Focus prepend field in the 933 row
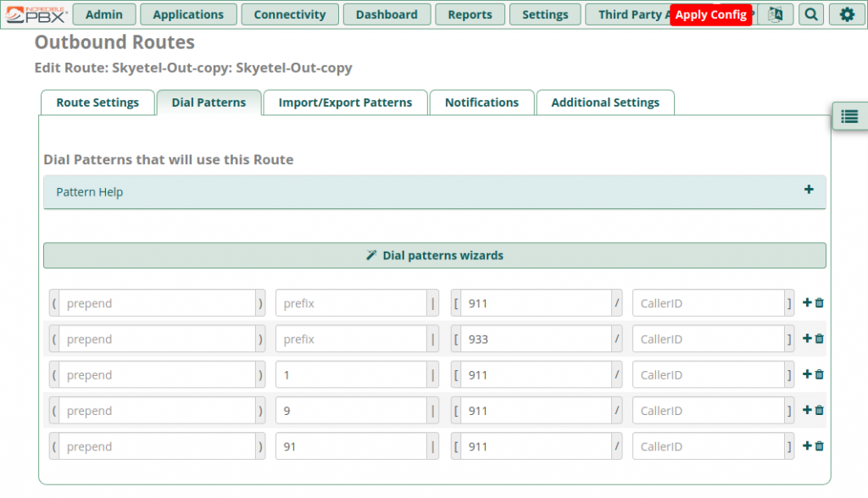This screenshot has height=498, width=868. (x=157, y=339)
